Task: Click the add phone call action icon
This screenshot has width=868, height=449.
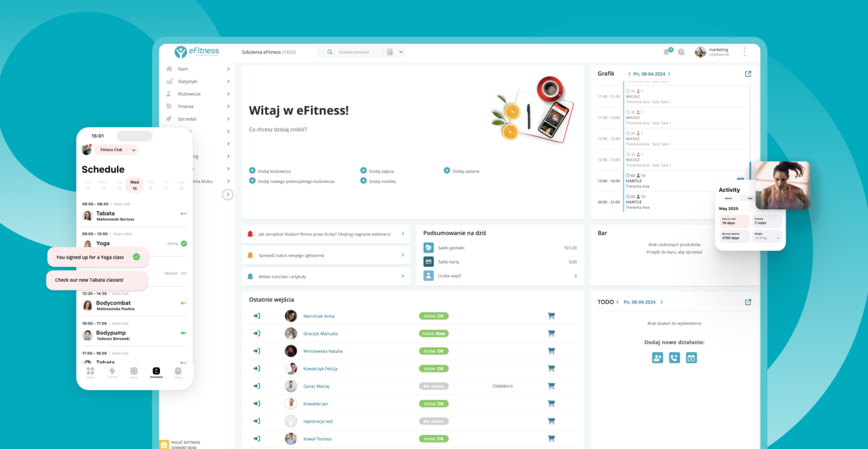Action: click(x=674, y=358)
